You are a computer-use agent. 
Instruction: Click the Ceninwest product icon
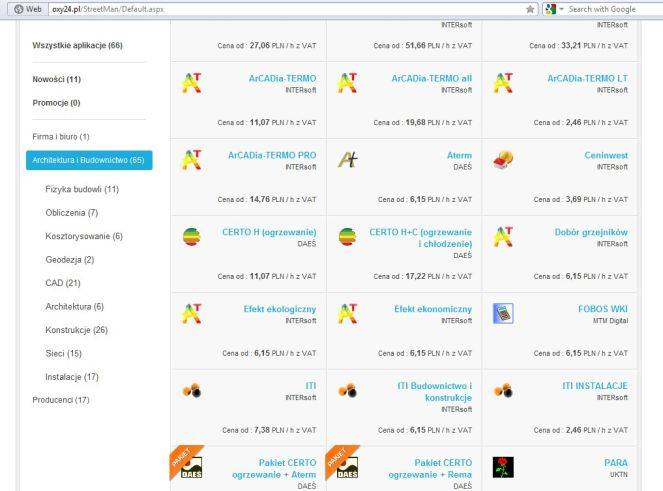(503, 160)
